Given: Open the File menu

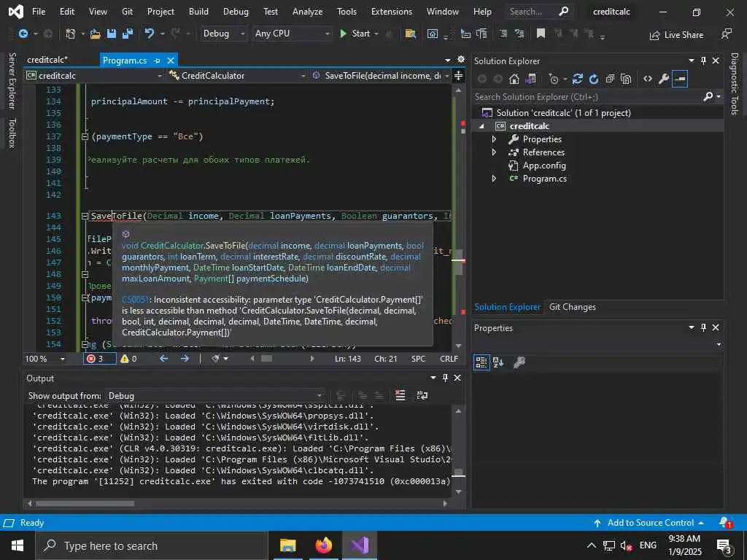Looking at the screenshot, I should point(39,12).
